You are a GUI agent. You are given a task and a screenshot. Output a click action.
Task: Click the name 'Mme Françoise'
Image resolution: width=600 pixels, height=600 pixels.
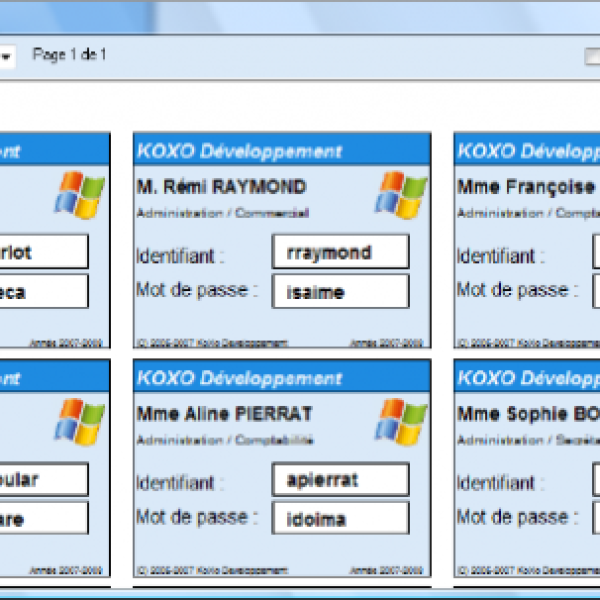(526, 188)
